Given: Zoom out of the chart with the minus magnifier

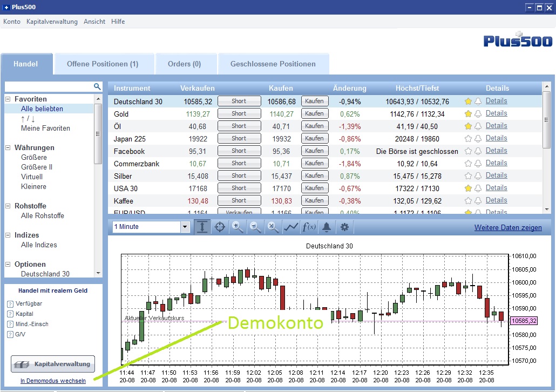Looking at the screenshot, I should click(255, 227).
